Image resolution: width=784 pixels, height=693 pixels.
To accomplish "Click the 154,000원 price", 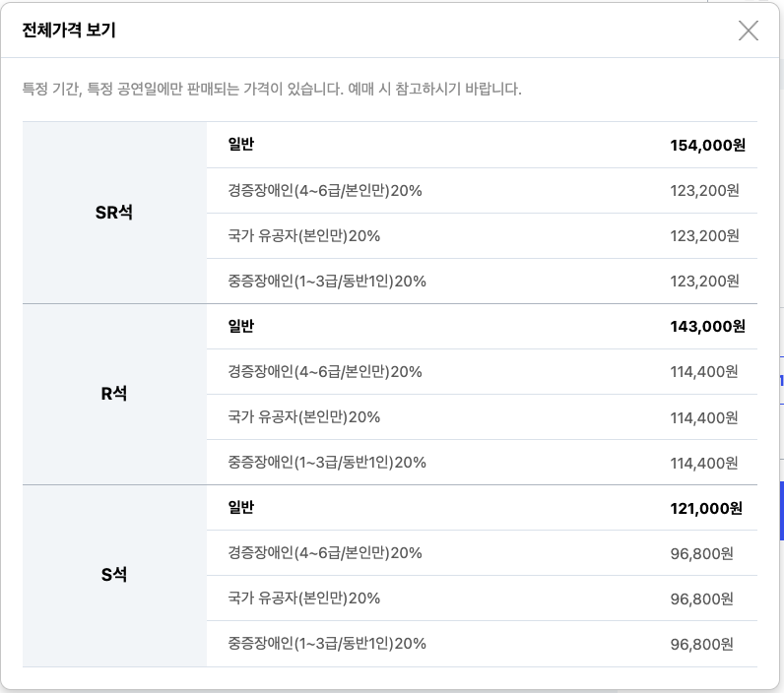I will [x=707, y=145].
